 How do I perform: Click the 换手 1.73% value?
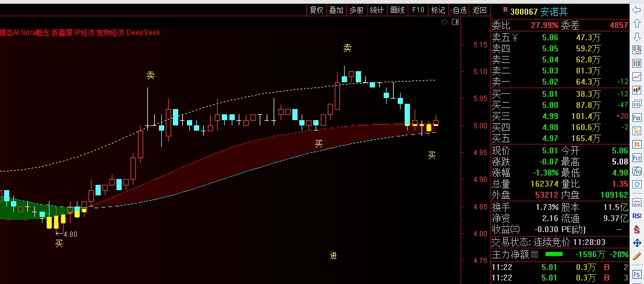pos(547,207)
